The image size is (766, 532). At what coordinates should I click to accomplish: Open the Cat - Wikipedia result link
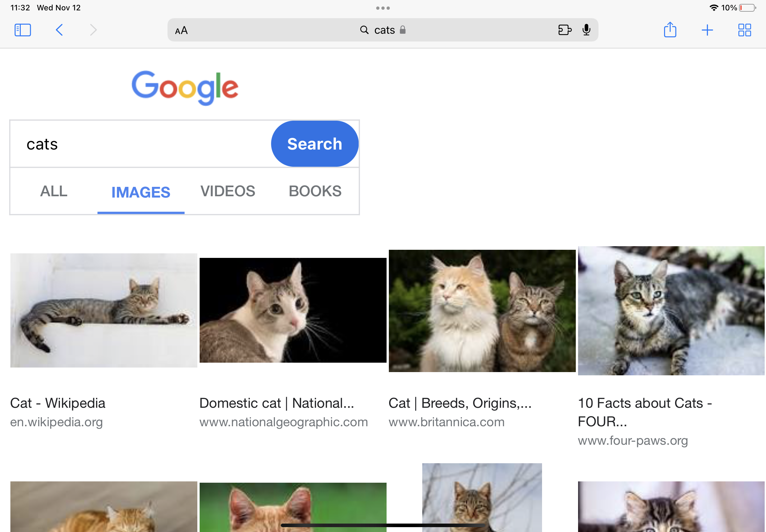58,403
